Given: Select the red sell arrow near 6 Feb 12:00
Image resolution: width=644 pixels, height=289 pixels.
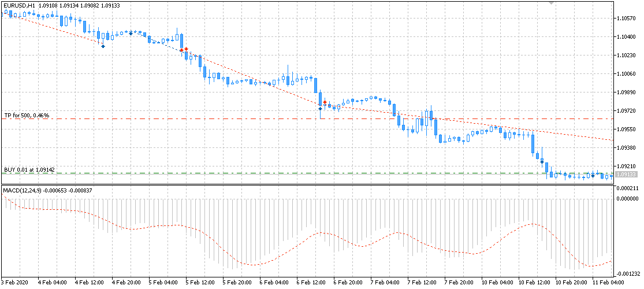Looking at the screenshot, I should click(x=325, y=102).
